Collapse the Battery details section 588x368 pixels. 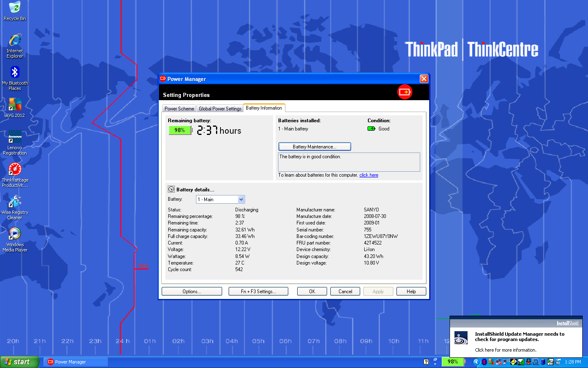point(171,189)
